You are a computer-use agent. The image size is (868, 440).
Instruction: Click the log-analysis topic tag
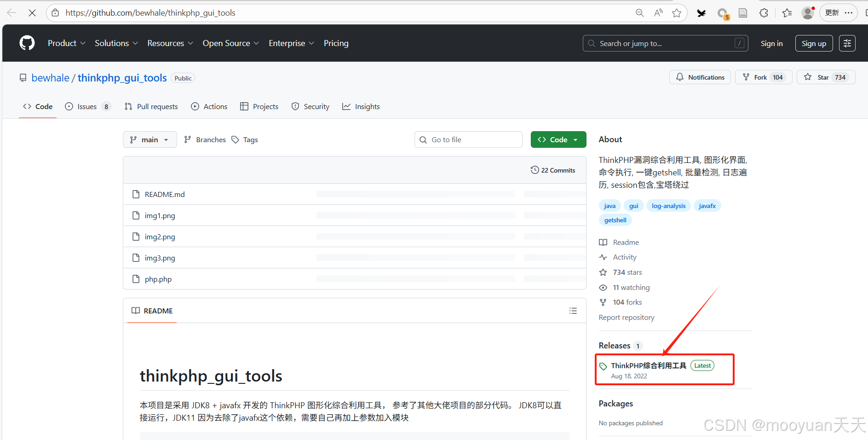pyautogui.click(x=668, y=206)
